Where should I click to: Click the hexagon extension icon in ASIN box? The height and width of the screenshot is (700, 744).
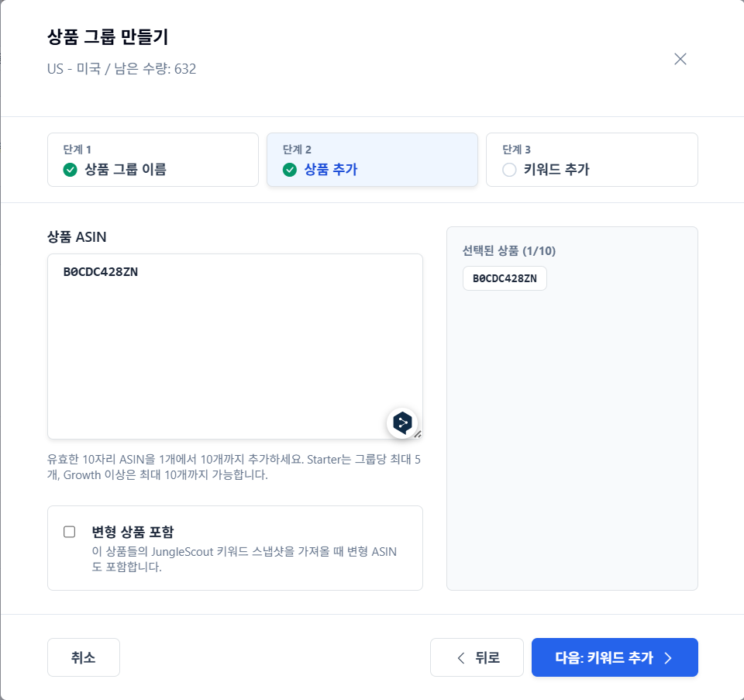point(402,422)
